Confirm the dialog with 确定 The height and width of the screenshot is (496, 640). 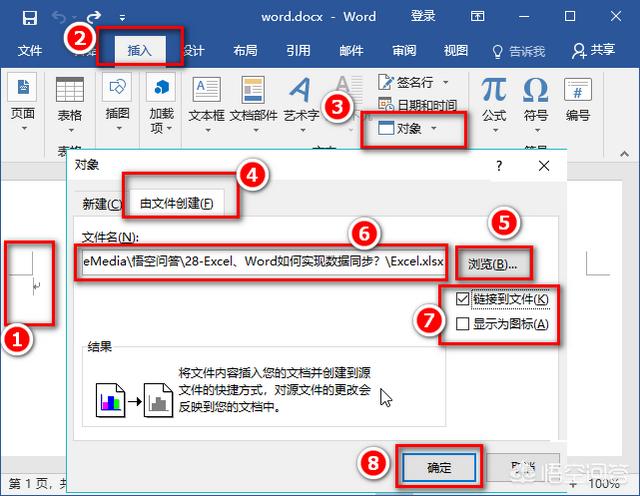click(x=439, y=467)
